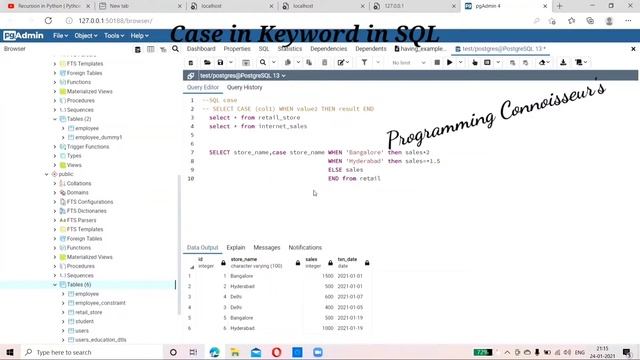640x360 pixels.
Task: Expand the Collations tree node
Action: [55, 183]
